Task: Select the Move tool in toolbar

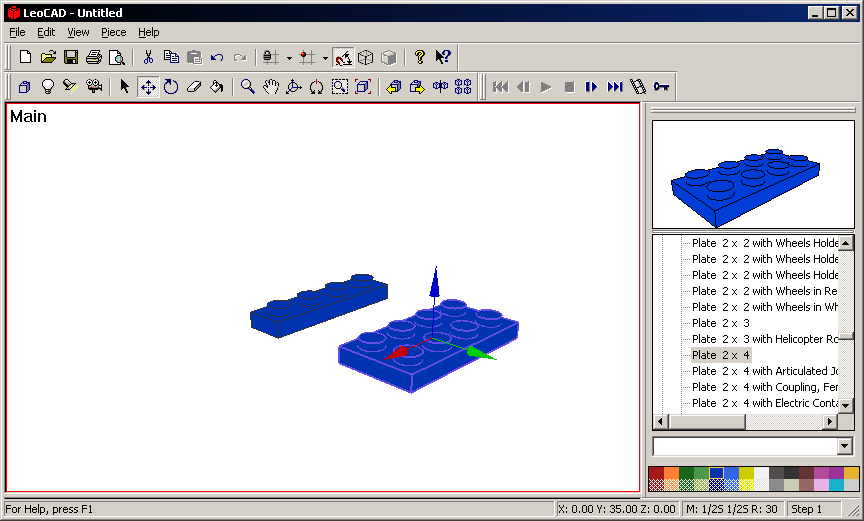Action: click(x=147, y=87)
